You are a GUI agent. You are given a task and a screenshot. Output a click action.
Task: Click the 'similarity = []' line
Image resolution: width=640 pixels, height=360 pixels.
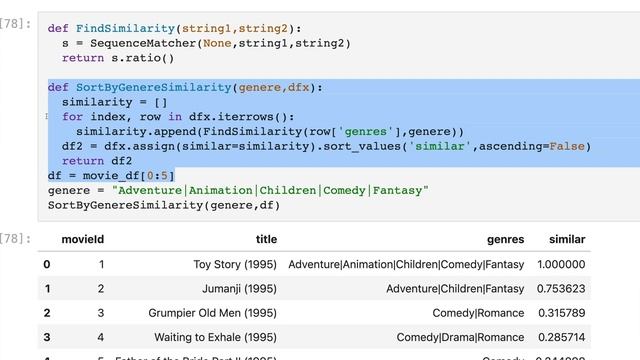click(x=115, y=102)
